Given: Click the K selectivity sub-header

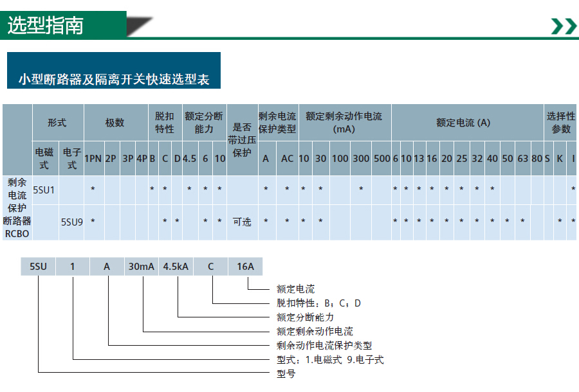Looking at the screenshot, I should click(x=560, y=158).
